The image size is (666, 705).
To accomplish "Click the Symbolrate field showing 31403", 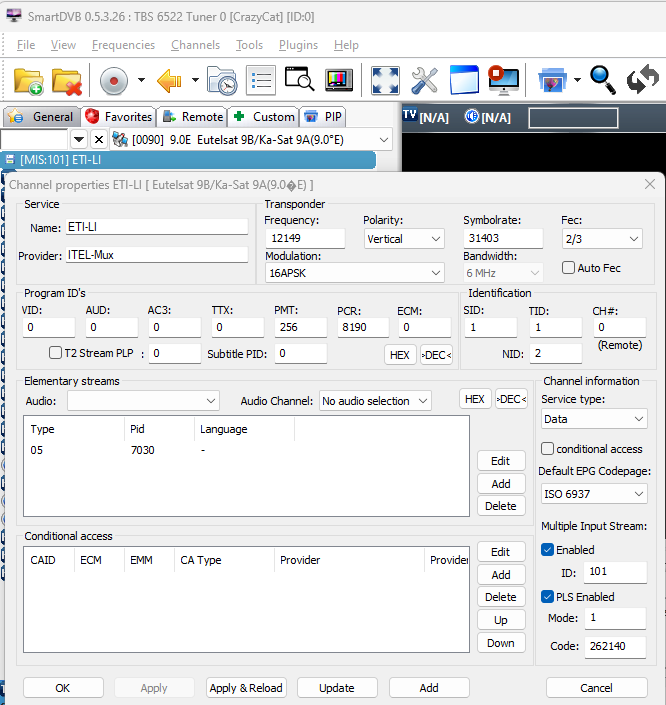I will (503, 238).
